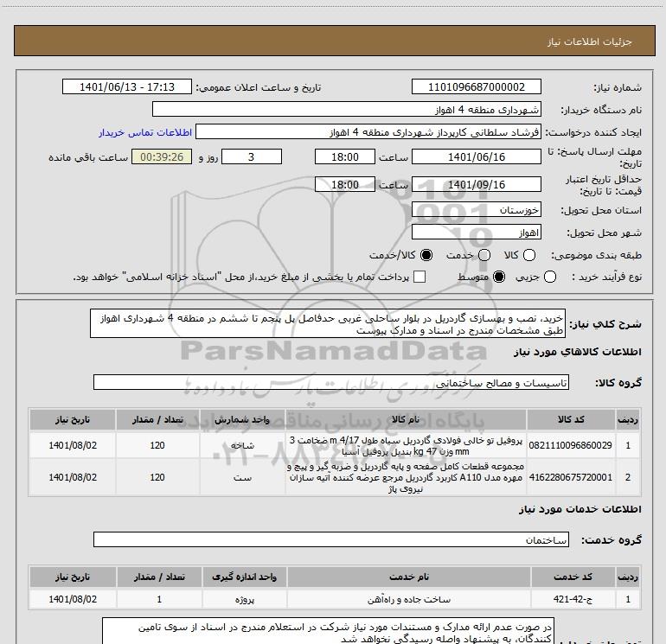Image resolution: width=666 pixels, height=644 pixels.
Task: Select the خدمت radio button
Action: 484,255
